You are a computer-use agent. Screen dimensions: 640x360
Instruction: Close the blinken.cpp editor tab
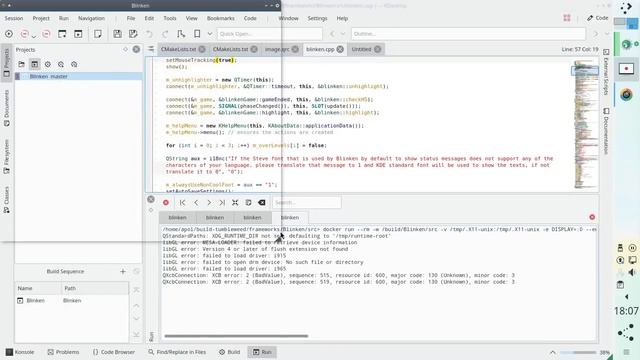point(340,49)
